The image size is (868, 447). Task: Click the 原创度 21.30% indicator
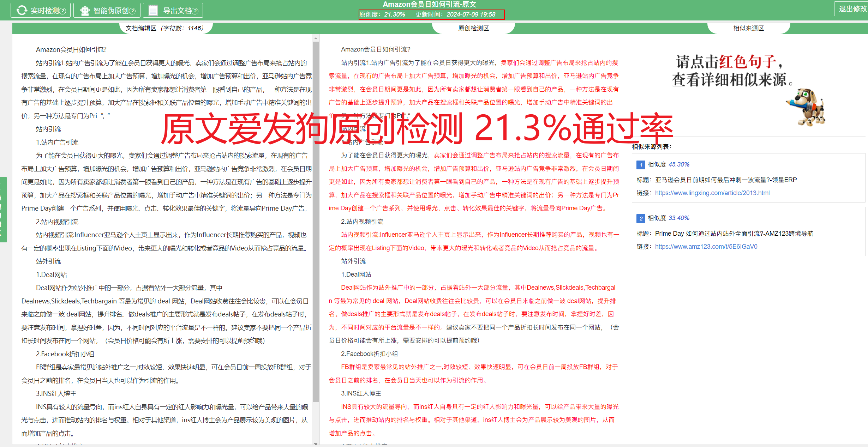[382, 14]
